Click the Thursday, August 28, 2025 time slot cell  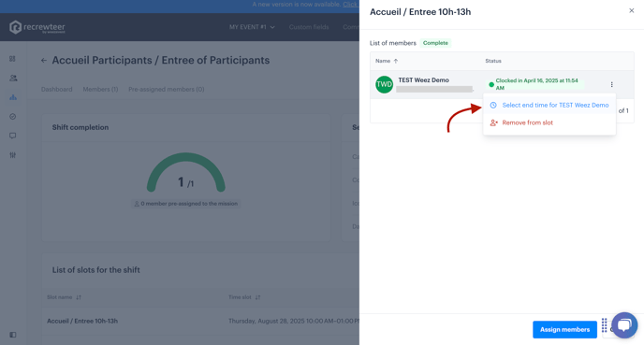[294, 322]
